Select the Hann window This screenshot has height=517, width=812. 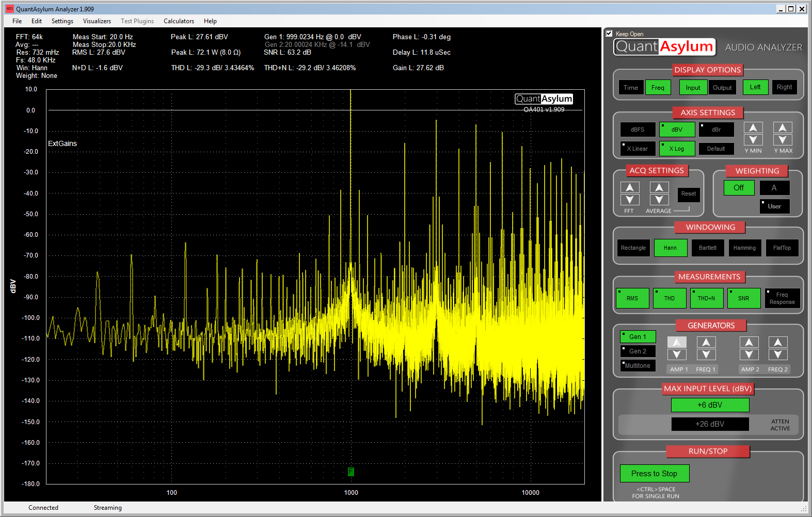pyautogui.click(x=671, y=248)
